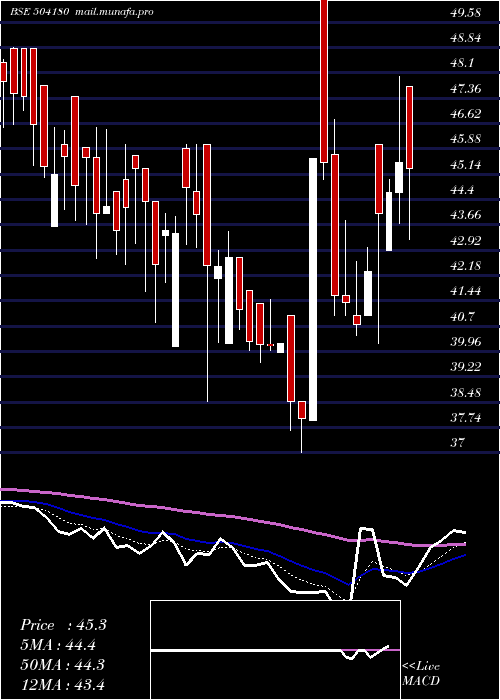The image size is (500, 700).
Task: Click the 50MA : 44.3 readout
Action: (x=63, y=664)
